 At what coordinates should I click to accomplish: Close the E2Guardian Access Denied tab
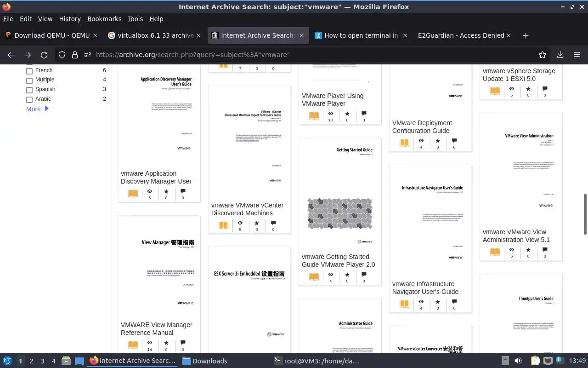click(x=509, y=35)
